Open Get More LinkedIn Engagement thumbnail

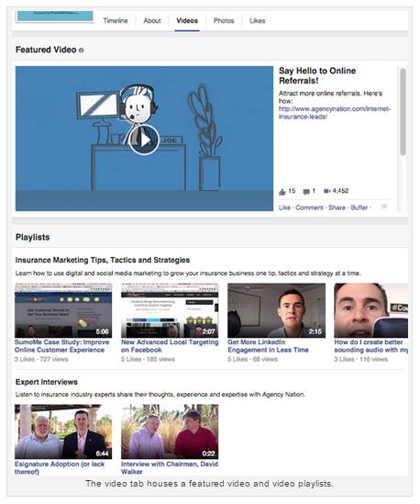coord(276,310)
